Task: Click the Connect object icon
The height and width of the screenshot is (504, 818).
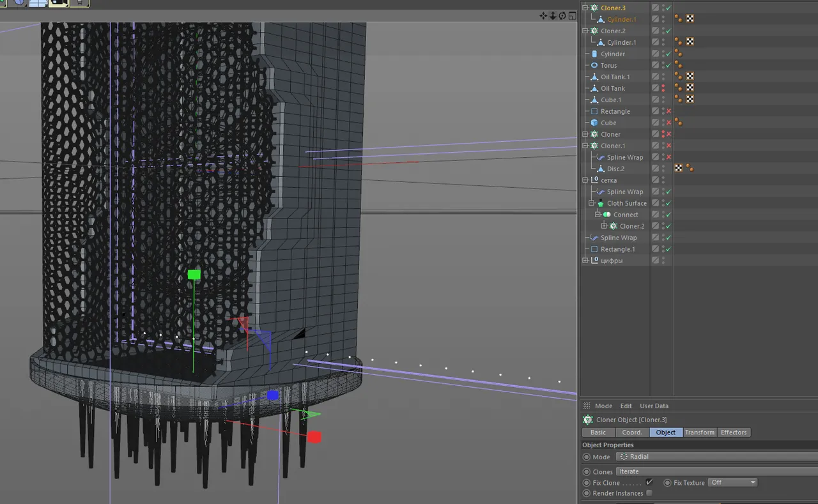Action: coord(607,215)
